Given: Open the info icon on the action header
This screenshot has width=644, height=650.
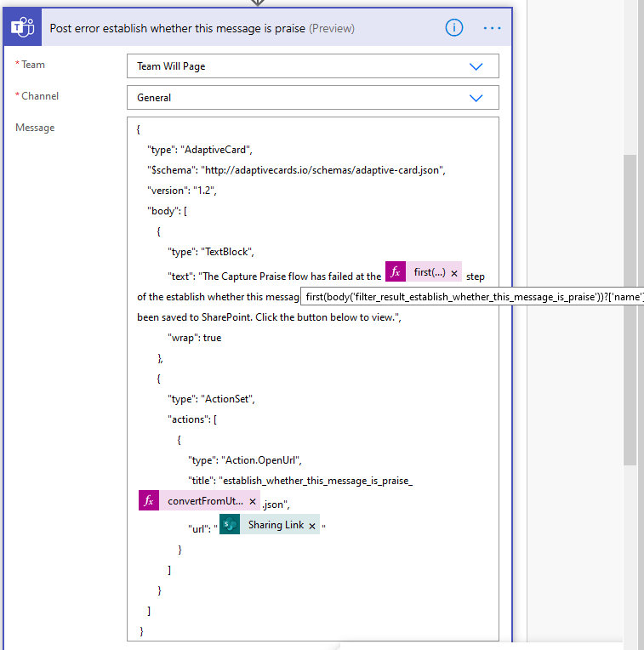Looking at the screenshot, I should pos(454,28).
